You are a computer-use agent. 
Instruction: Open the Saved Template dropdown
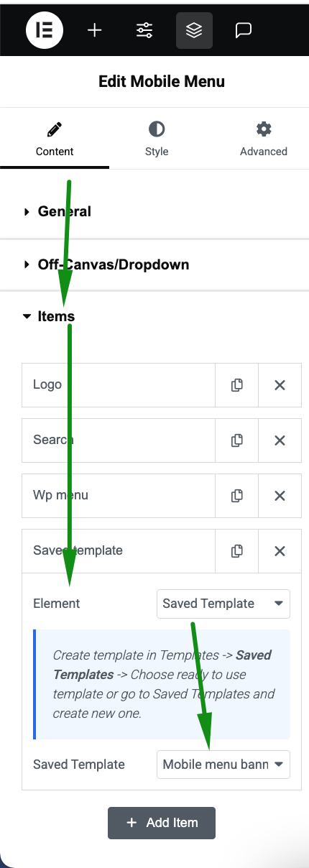point(223,764)
